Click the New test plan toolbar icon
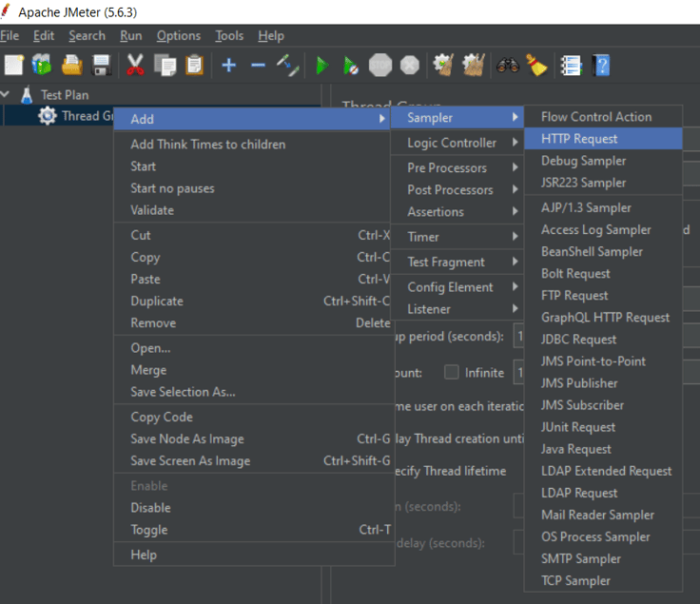Viewport: 700px width, 604px height. (13, 66)
